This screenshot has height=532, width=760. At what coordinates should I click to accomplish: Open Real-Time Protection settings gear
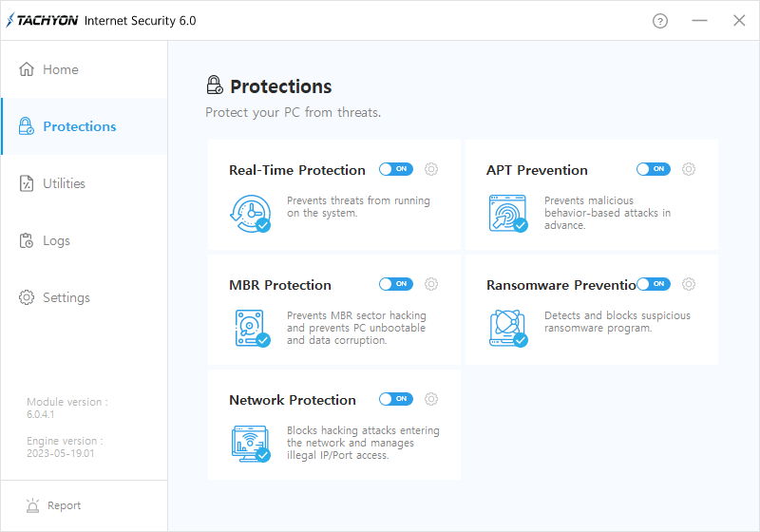coord(431,169)
